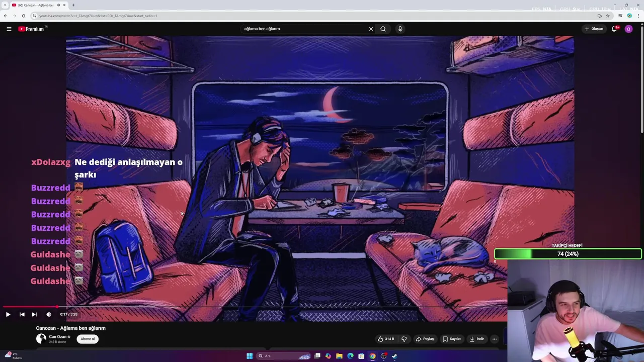Screen dimensions: 644x362
Task: Open Windows taskbar search box
Action: pos(284,356)
